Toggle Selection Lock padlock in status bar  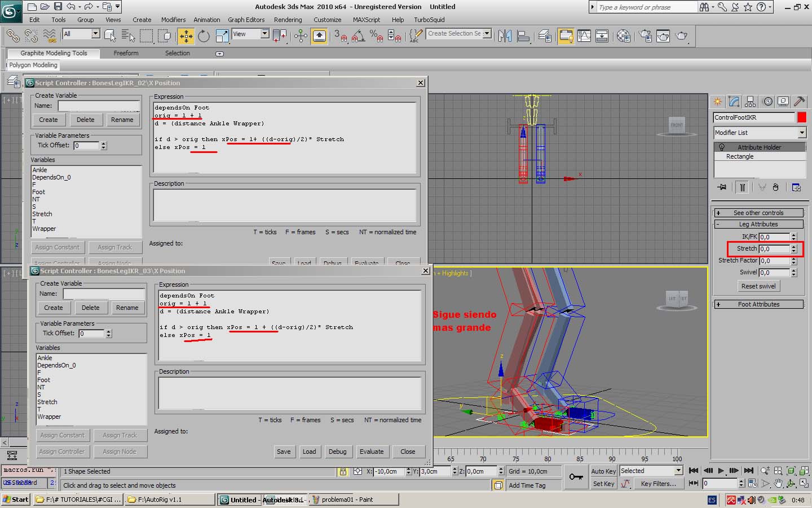pos(343,471)
